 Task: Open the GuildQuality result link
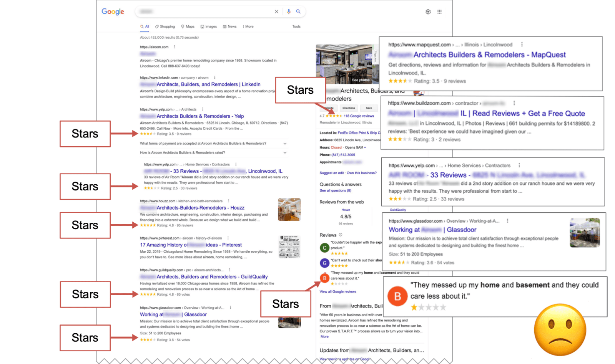[204, 277]
